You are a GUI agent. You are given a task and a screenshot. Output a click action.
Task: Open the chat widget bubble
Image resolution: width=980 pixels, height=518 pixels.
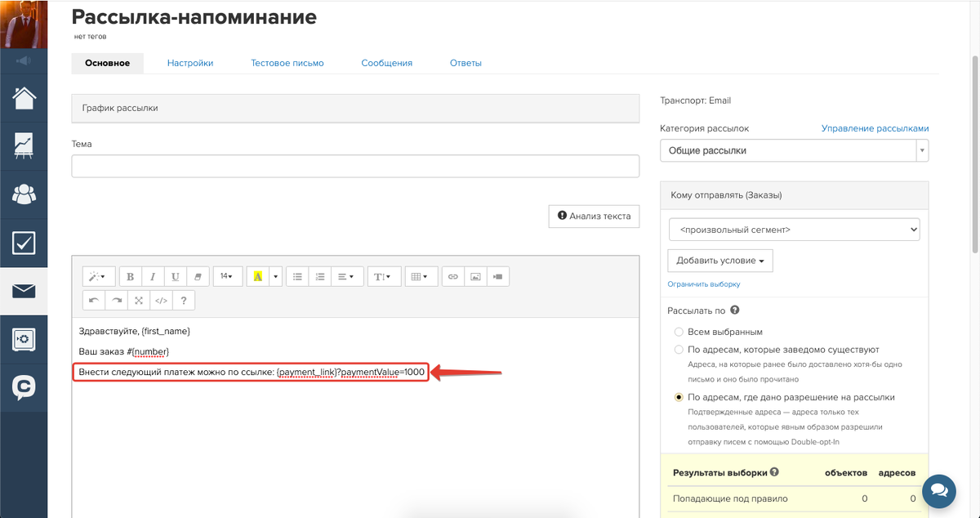[x=939, y=489]
